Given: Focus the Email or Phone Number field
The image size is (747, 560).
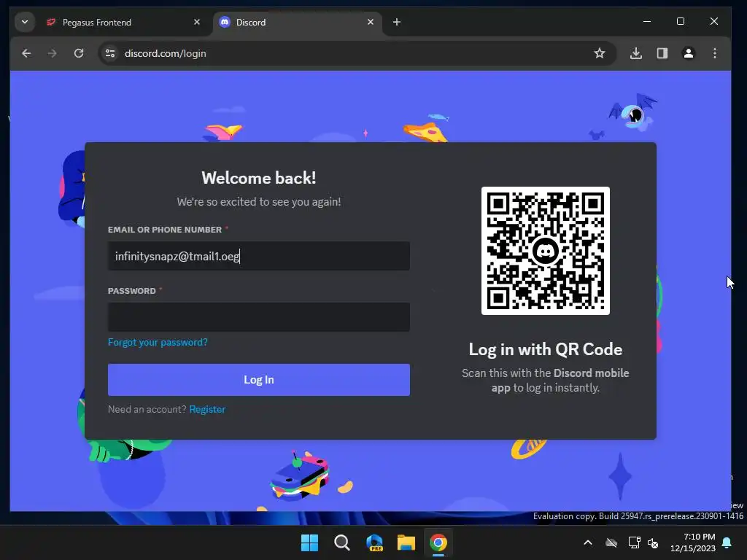Looking at the screenshot, I should click(x=259, y=256).
